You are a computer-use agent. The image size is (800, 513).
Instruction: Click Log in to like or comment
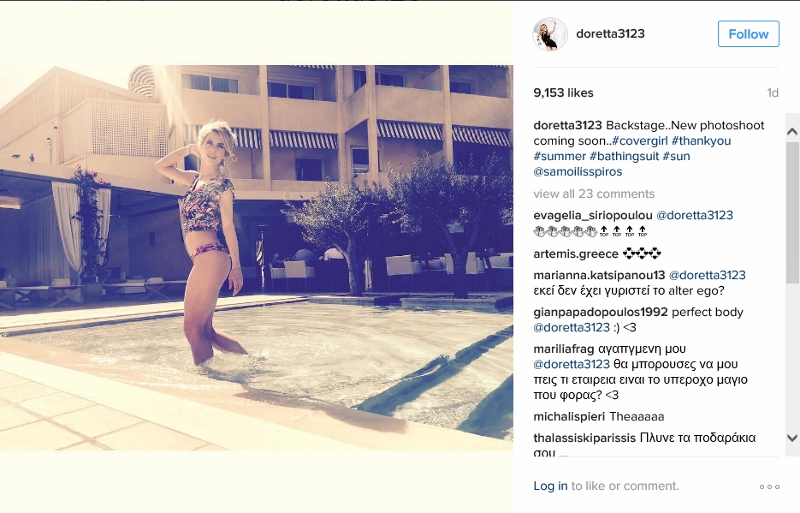(550, 486)
